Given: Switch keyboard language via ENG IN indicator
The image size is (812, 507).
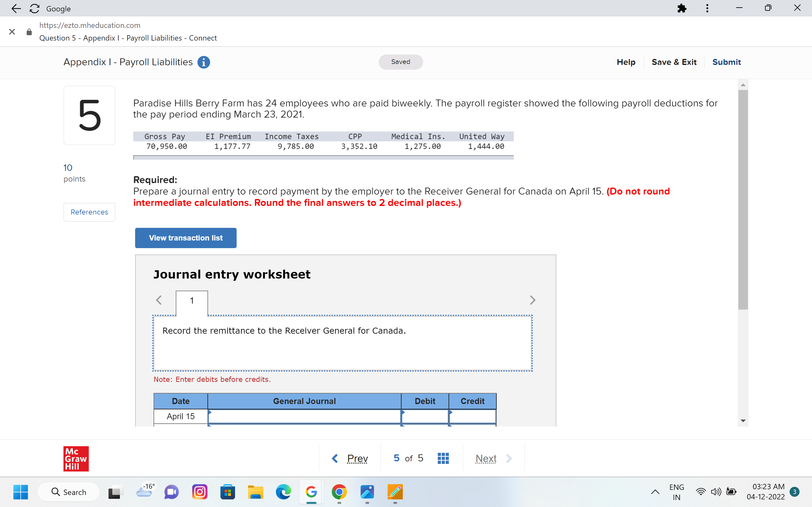Looking at the screenshot, I should 676,492.
